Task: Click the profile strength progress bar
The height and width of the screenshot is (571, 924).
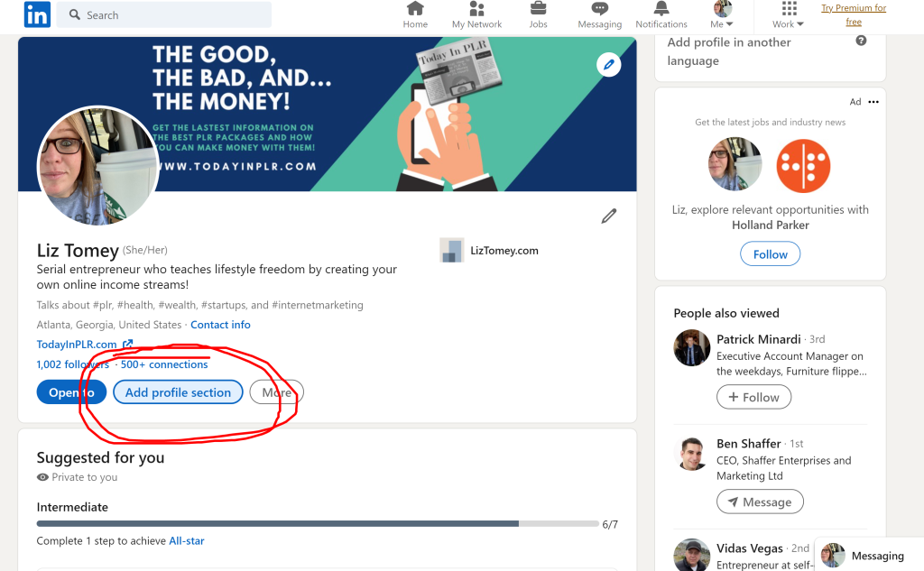Action: click(x=318, y=524)
